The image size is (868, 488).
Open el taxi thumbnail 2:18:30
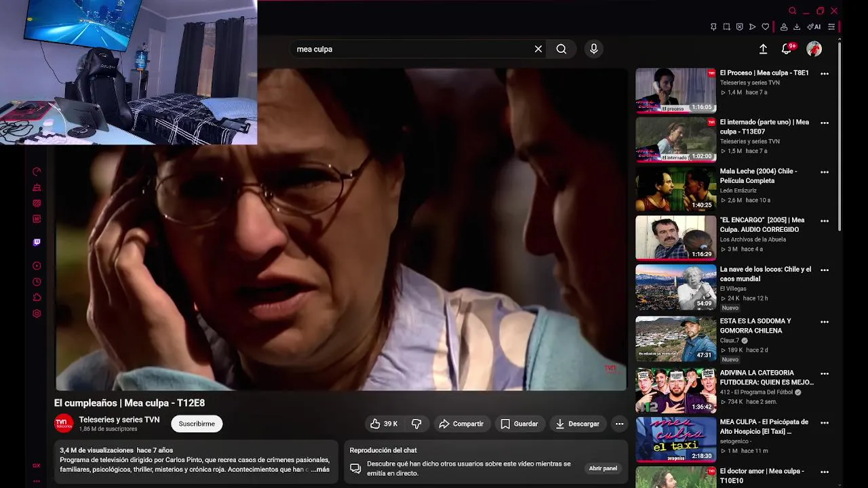pos(675,439)
